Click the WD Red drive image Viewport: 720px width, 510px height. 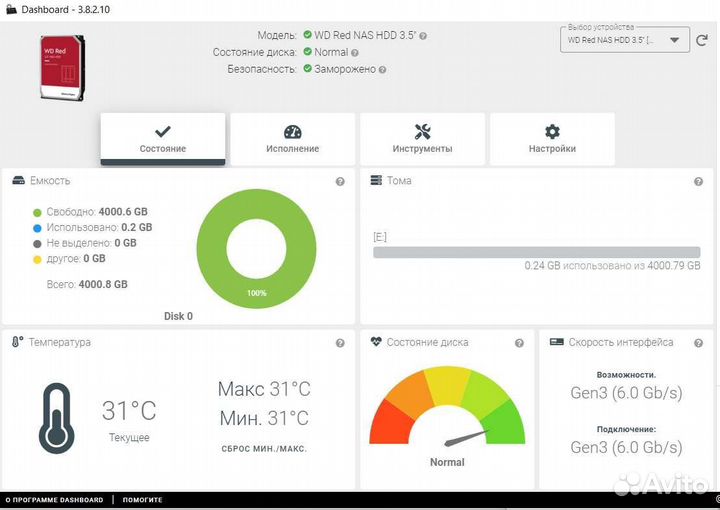tap(60, 66)
